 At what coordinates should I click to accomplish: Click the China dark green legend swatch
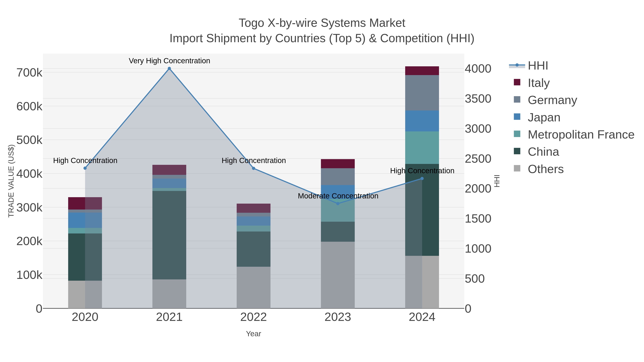(x=517, y=151)
